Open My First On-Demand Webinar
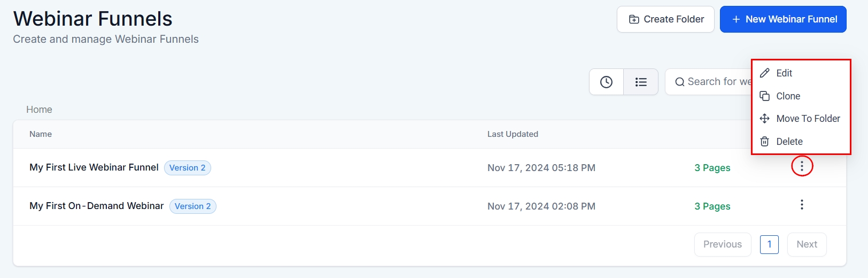The image size is (868, 278). [97, 206]
